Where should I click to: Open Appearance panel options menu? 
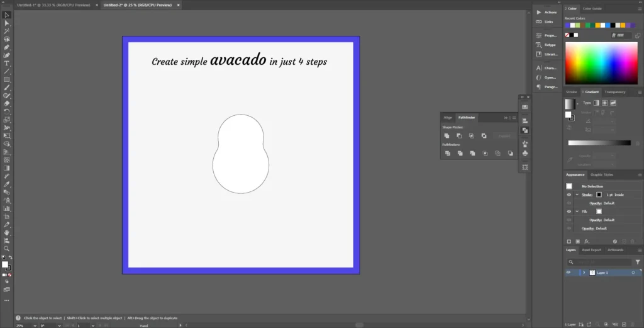coord(640,174)
